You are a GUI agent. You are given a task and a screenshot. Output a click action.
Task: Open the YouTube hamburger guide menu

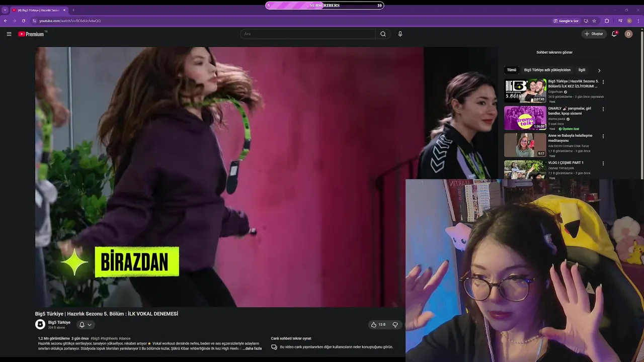click(x=9, y=34)
